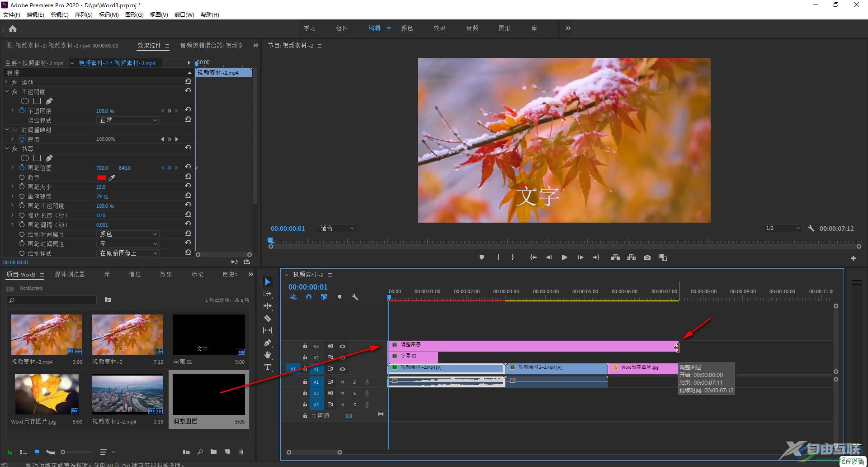Solo the A2 audio track
Screen dimensions: 868x467
coord(354,394)
